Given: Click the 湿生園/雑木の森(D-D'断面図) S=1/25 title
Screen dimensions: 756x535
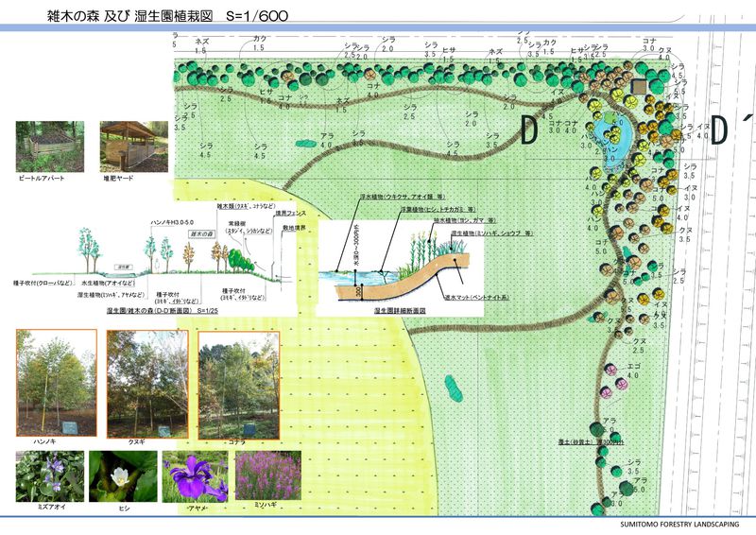Looking at the screenshot, I should (162, 311).
